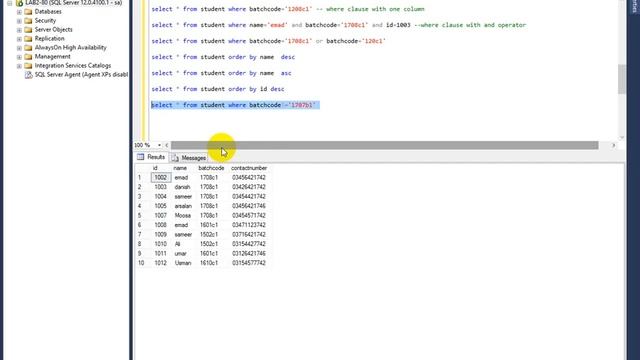Click the batchcode column header
640x360 pixels.
tap(211, 168)
